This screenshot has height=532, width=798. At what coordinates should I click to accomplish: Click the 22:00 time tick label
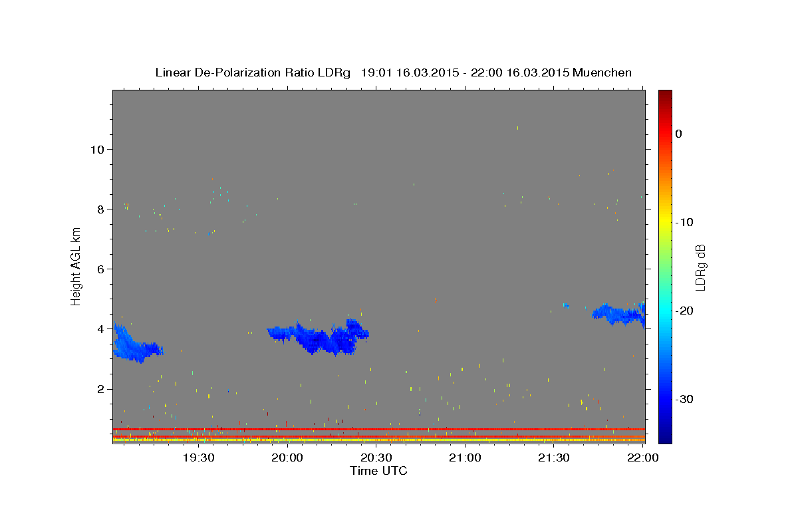[x=643, y=458]
